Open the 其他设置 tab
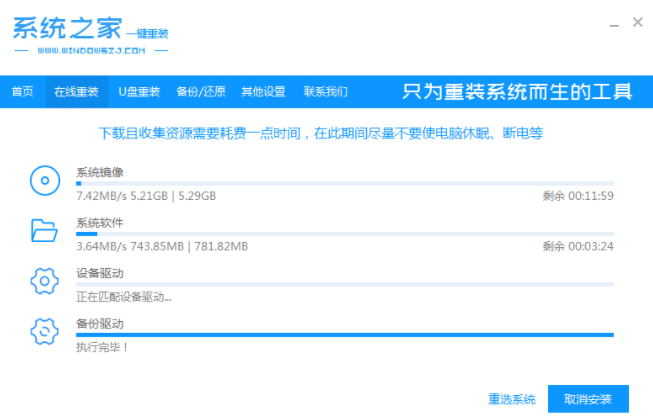Image resolution: width=653 pixels, height=419 pixels. [262, 92]
